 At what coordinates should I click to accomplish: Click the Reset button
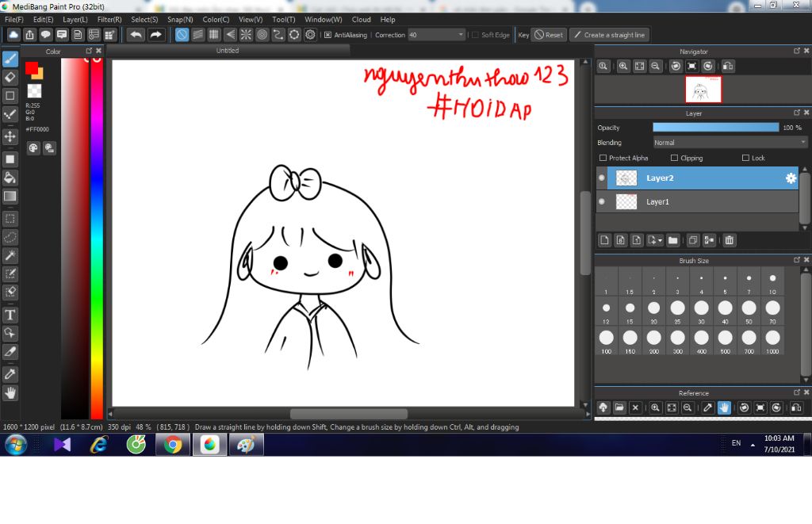[x=549, y=35]
